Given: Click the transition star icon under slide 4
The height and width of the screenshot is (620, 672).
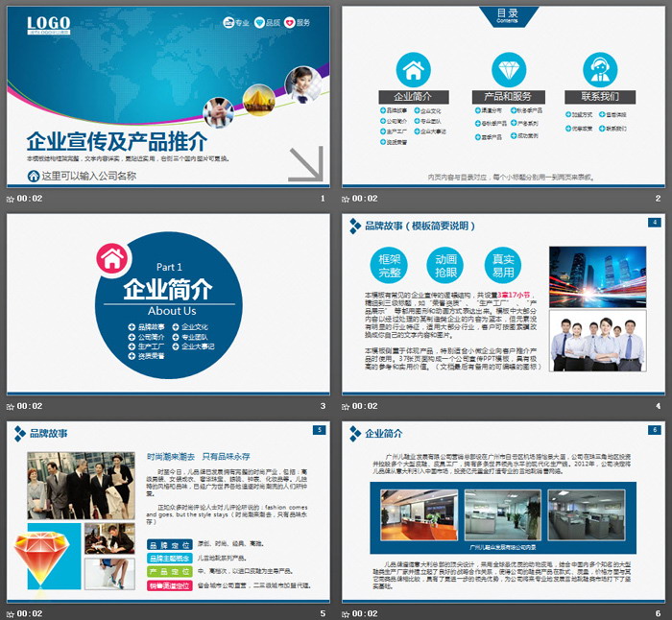Looking at the screenshot, I should pos(346,406).
